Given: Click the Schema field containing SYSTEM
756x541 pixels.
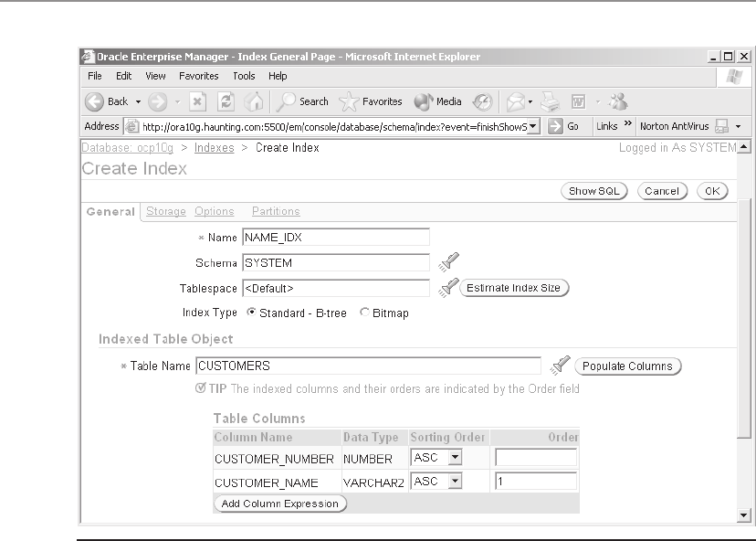Looking at the screenshot, I should coord(336,262).
